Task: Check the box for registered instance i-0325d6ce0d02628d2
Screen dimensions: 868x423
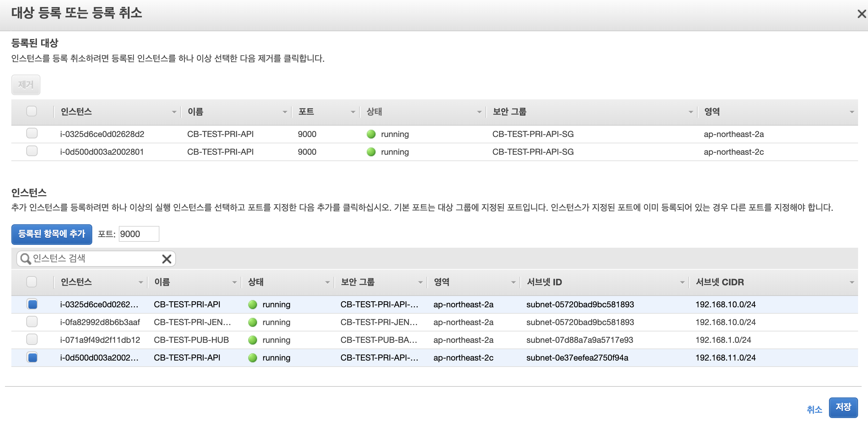Action: coord(32,133)
